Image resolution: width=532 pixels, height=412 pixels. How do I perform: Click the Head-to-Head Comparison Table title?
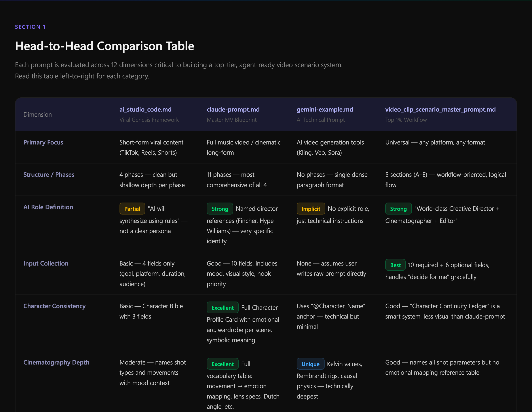click(x=104, y=46)
